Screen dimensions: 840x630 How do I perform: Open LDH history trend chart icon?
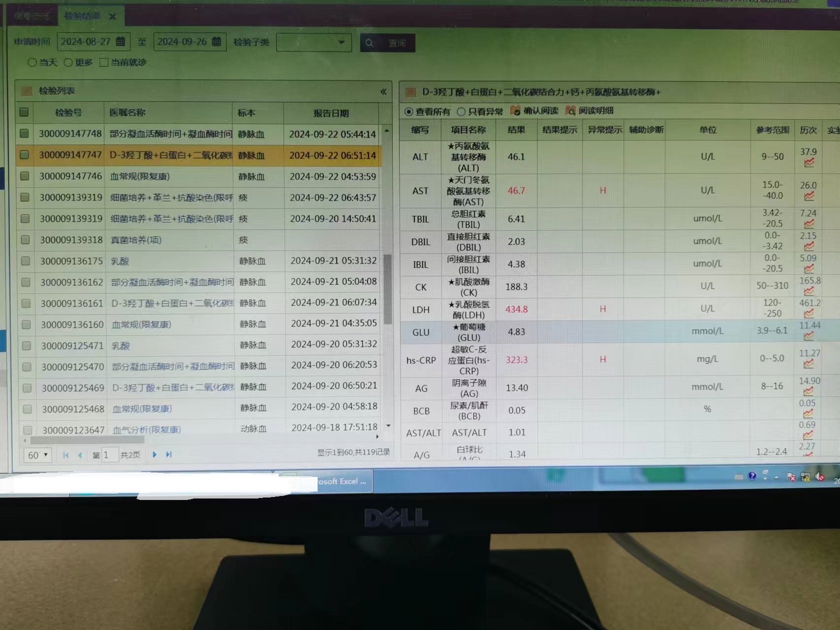coord(809,313)
